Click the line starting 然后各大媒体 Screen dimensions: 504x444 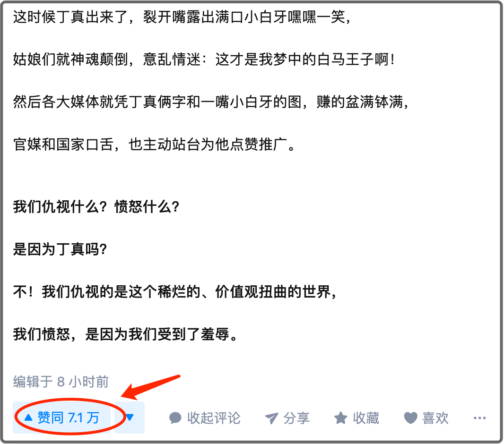pyautogui.click(x=211, y=102)
